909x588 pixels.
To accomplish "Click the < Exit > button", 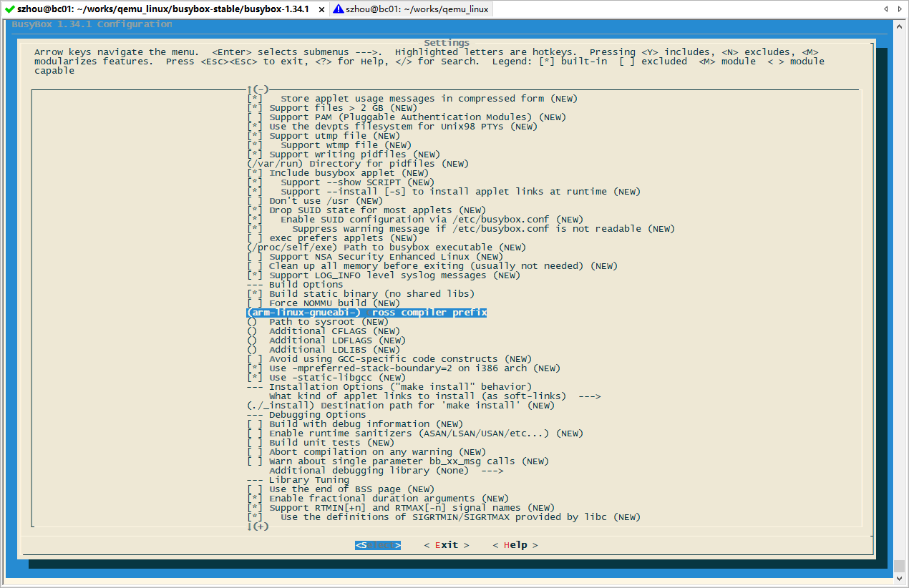I will coord(447,545).
